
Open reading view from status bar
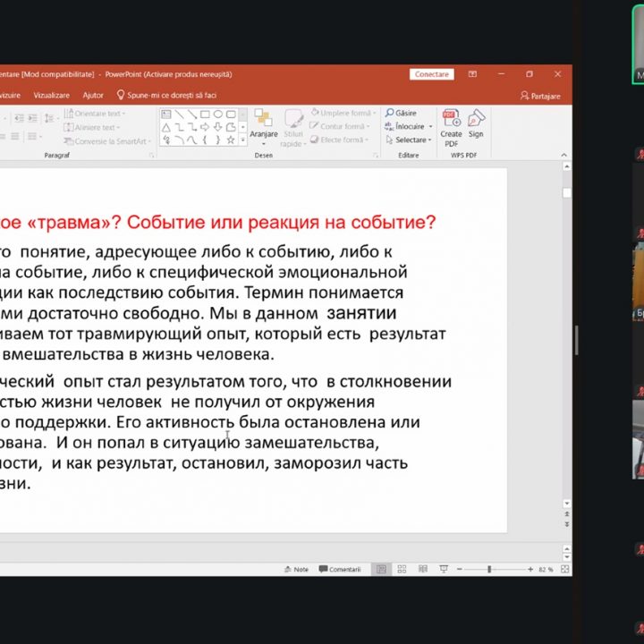point(423,569)
